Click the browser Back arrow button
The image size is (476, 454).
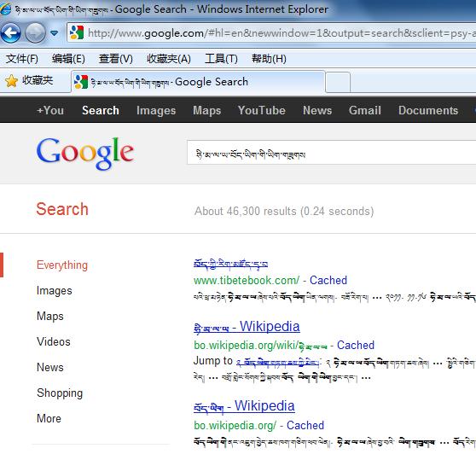coord(10,32)
